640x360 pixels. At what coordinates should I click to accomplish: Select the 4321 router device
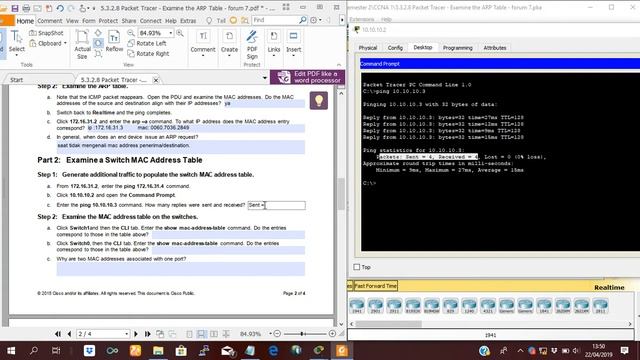coord(488,306)
